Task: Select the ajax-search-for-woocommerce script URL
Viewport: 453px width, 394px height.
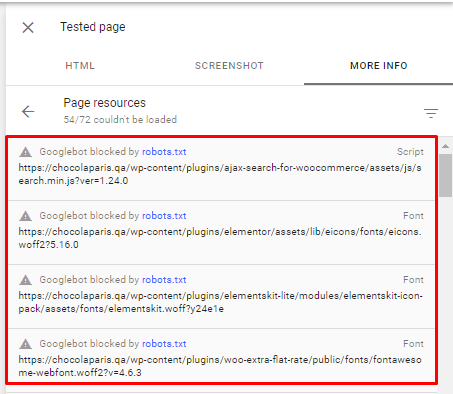Action: [x=220, y=174]
